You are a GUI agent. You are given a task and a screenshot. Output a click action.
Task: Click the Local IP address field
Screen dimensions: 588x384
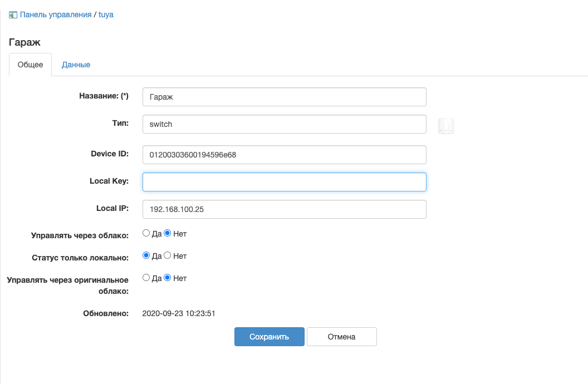pos(284,209)
